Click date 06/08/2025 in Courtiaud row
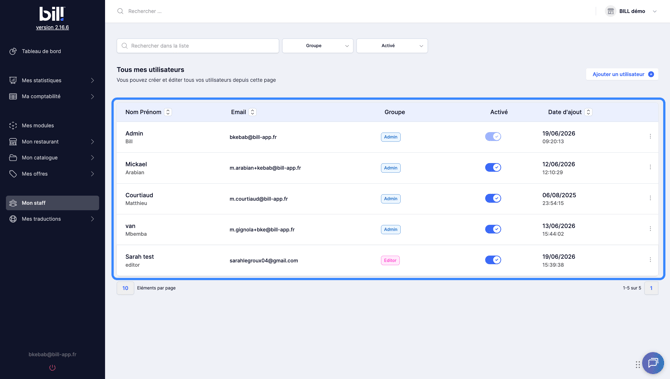The image size is (670, 379). tap(559, 195)
